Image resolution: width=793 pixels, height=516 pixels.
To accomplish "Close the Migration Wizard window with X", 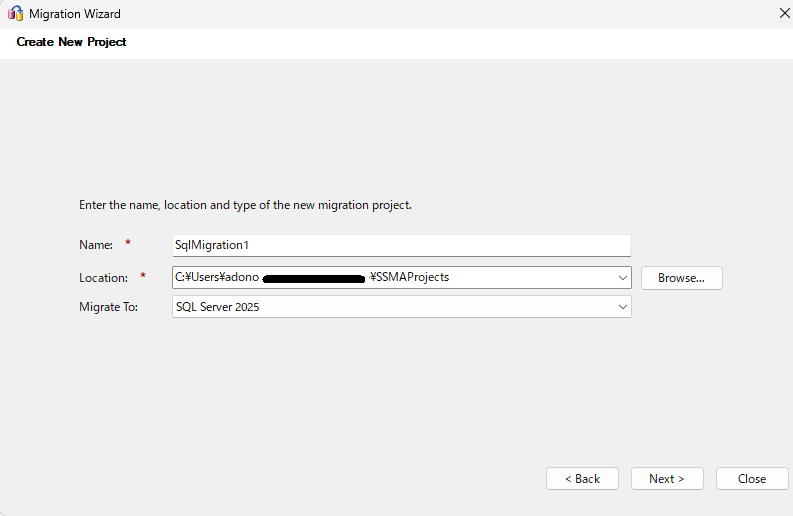I will click(784, 14).
